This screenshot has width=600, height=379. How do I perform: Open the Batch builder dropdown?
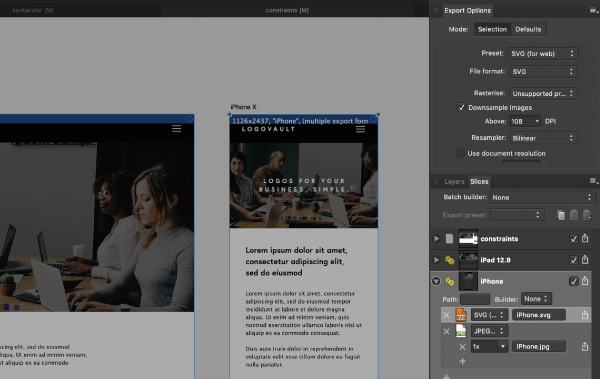(x=542, y=198)
